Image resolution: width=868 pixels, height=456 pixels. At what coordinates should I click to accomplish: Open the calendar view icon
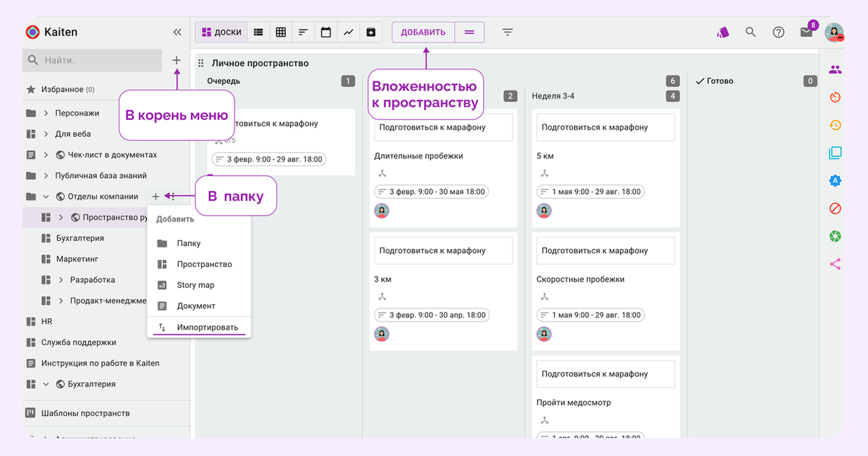pos(325,32)
